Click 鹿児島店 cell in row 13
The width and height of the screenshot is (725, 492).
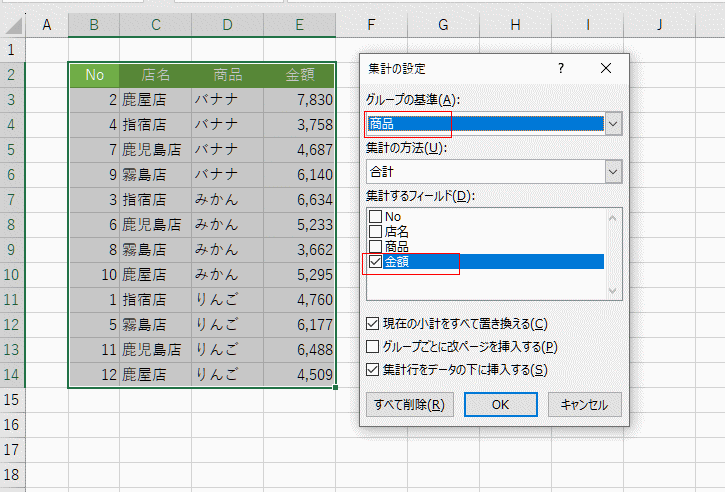click(x=155, y=350)
